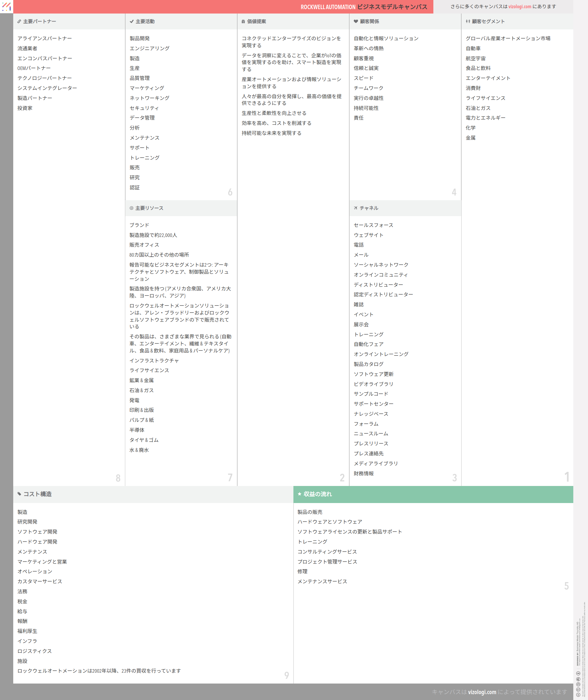Open vizologi.com link in top banner
Viewport: 588px width, 700px height.
pos(520,6)
